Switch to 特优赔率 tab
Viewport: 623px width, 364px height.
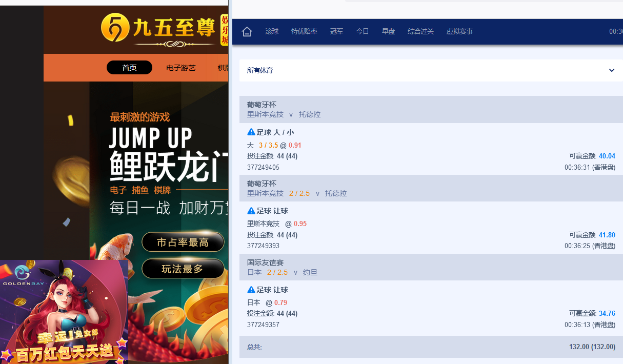(x=304, y=32)
